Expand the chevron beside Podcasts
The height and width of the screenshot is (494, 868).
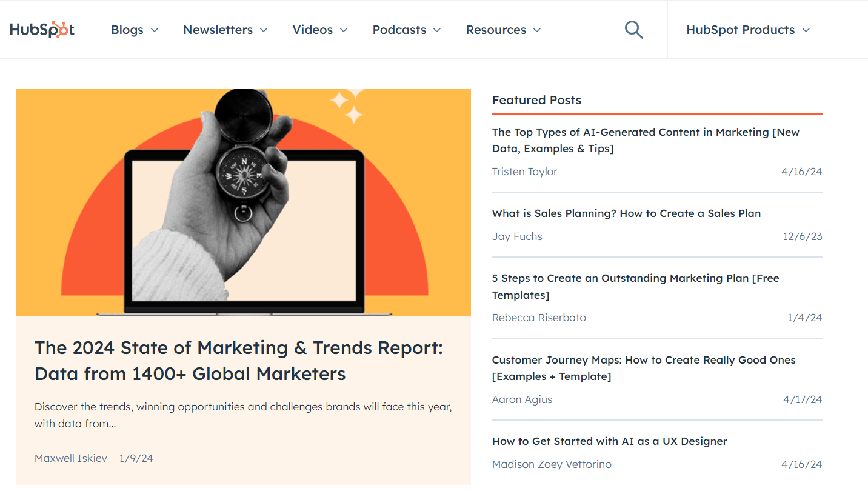436,30
